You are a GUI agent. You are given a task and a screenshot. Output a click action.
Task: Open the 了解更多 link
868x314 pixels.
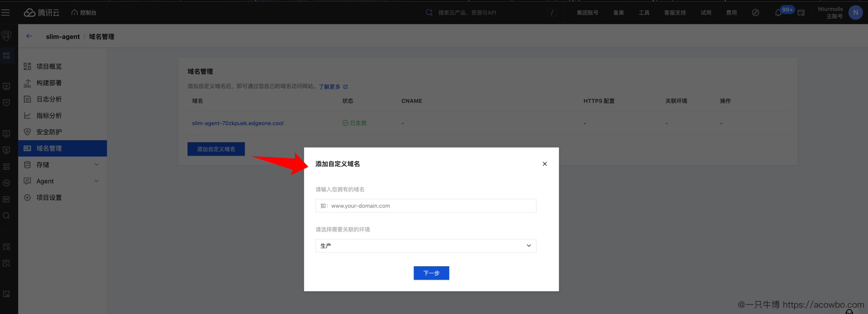[333, 87]
